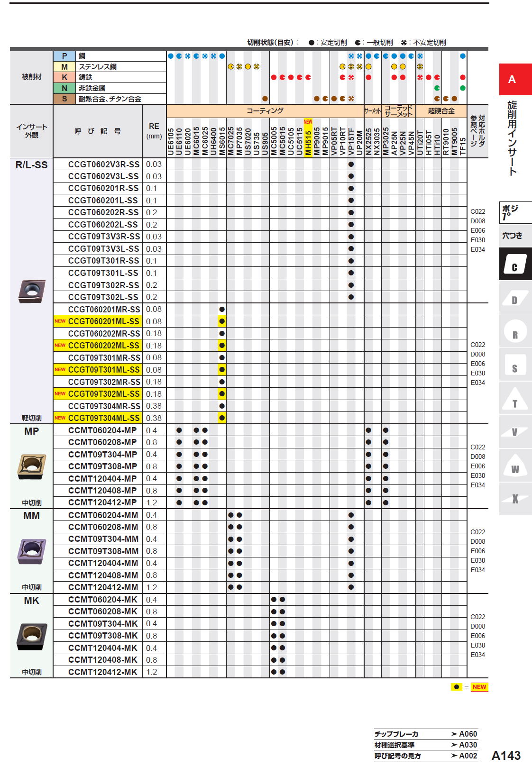Viewport: 532px width, 767px height.
Task: Select part number CCMT120412-MP
Action: (102, 502)
